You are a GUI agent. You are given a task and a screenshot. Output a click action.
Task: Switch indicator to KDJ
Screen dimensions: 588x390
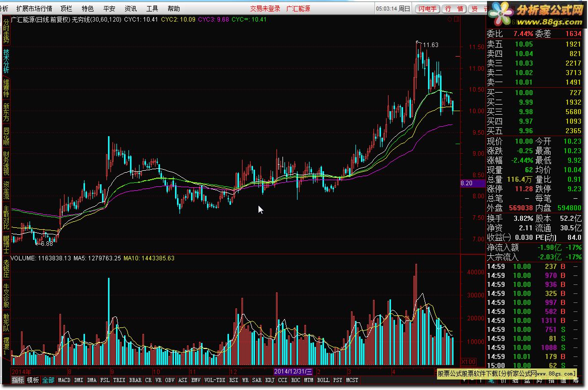[x=270, y=380]
